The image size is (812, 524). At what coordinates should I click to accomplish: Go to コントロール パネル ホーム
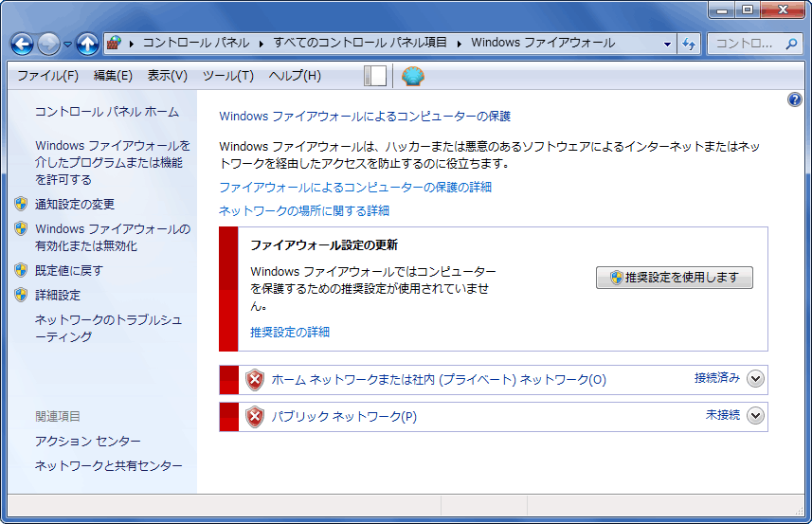coord(107,112)
